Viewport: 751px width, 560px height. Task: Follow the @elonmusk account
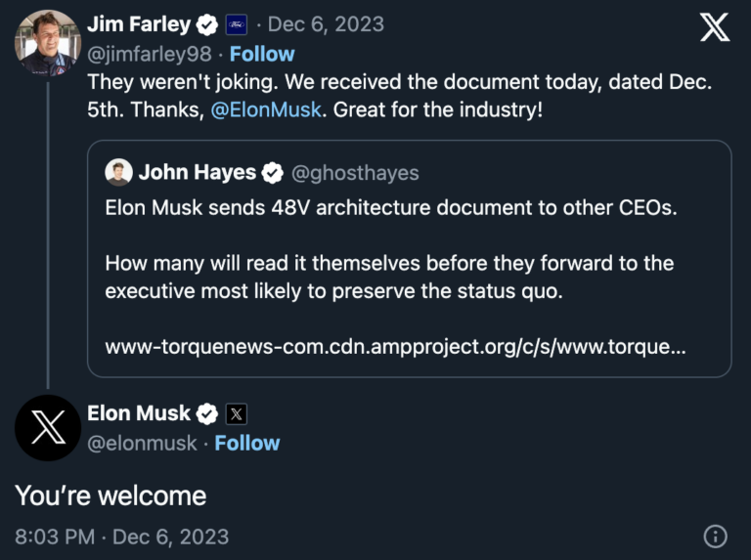[247, 443]
